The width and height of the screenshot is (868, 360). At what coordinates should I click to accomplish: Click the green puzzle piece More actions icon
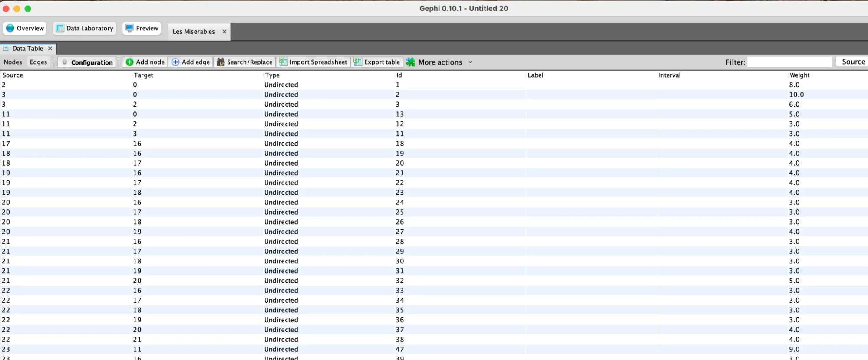click(411, 62)
